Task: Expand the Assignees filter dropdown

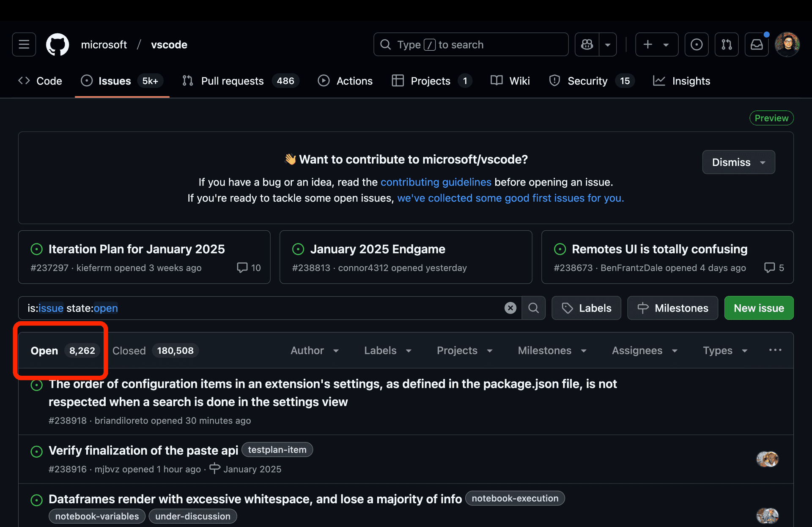Action: coord(645,351)
